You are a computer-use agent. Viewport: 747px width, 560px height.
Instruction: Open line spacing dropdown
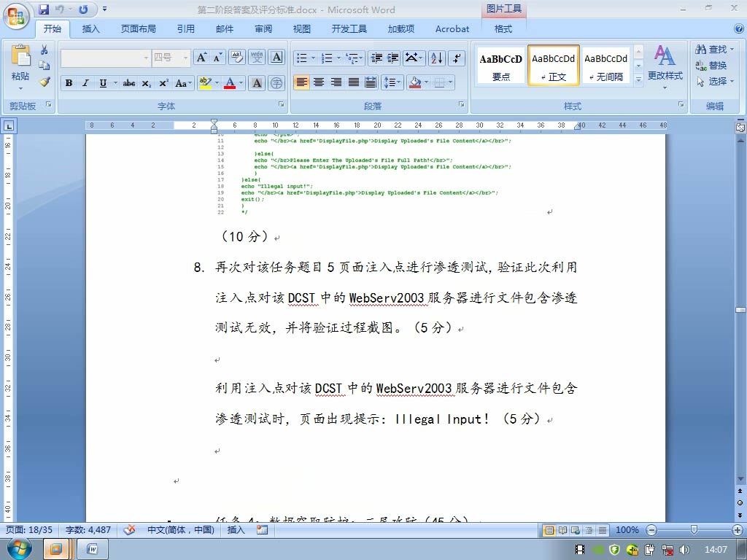click(393, 82)
